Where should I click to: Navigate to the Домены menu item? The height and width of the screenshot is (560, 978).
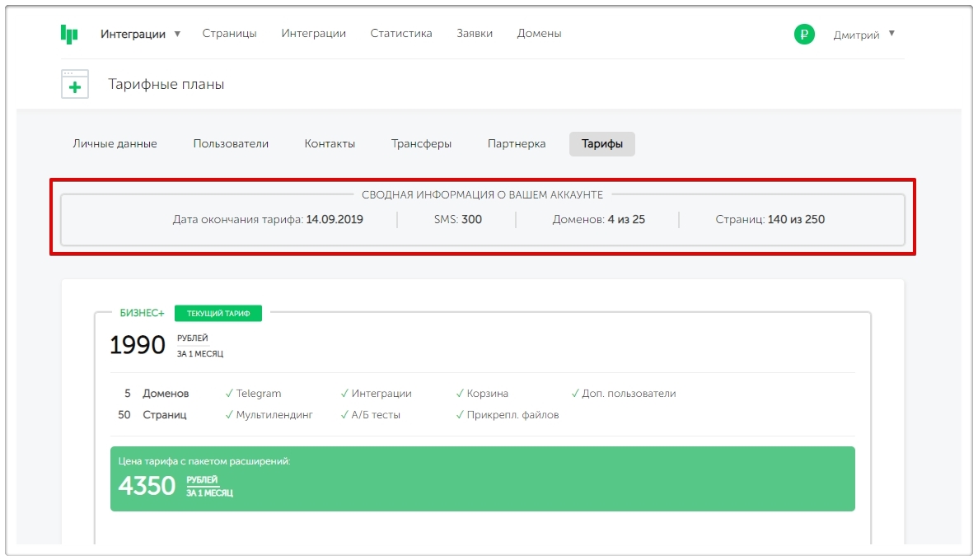pyautogui.click(x=539, y=34)
